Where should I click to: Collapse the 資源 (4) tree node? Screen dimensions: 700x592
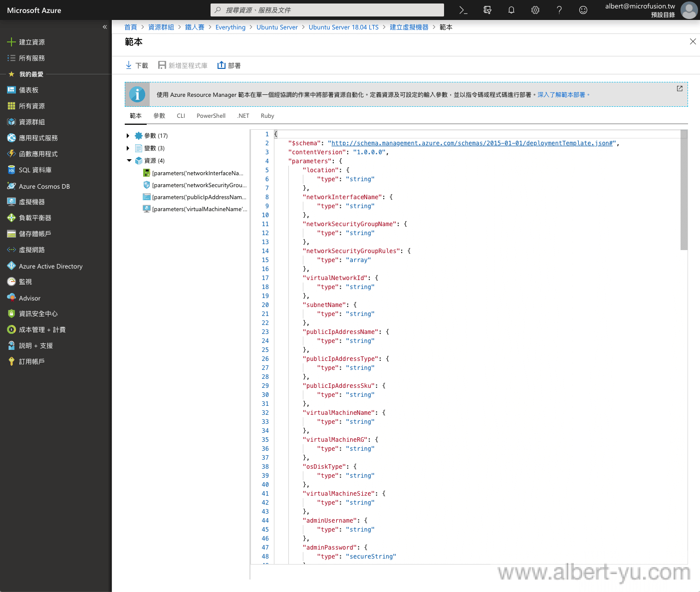pos(129,161)
